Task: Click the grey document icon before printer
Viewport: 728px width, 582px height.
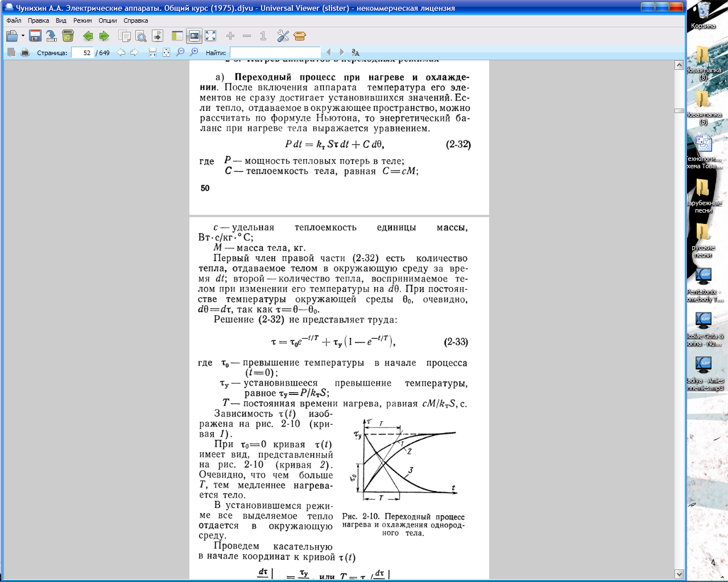Action: pyautogui.click(x=11, y=52)
